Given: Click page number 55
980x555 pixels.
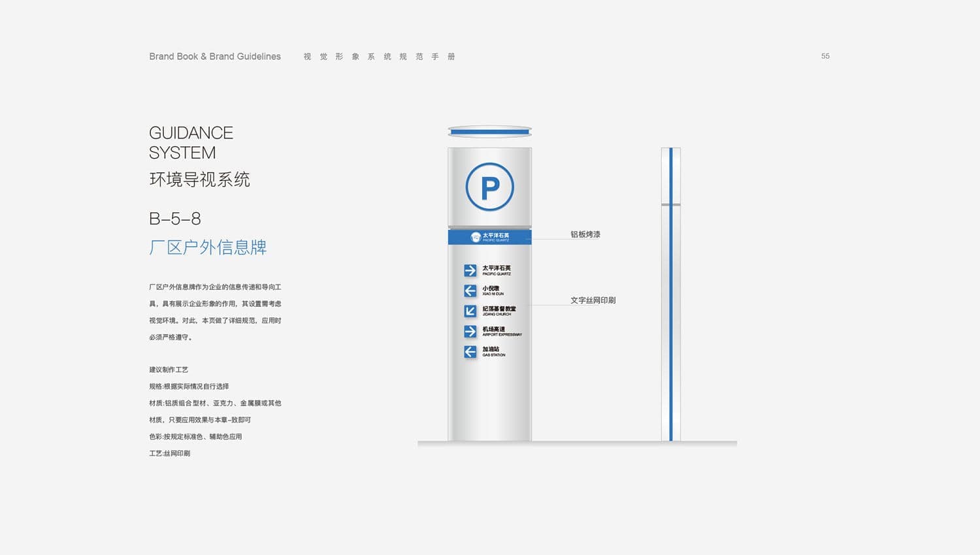Looking at the screenshot, I should [x=825, y=56].
